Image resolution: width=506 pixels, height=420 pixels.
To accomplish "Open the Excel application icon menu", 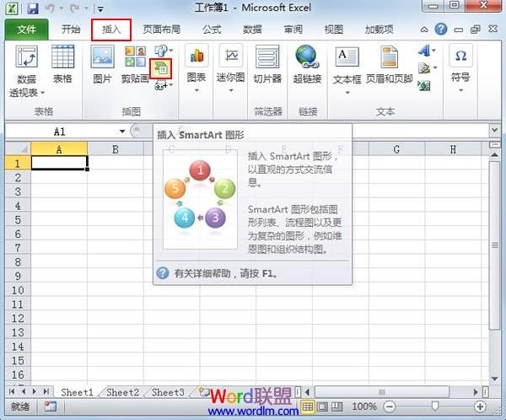I will pos(12,8).
